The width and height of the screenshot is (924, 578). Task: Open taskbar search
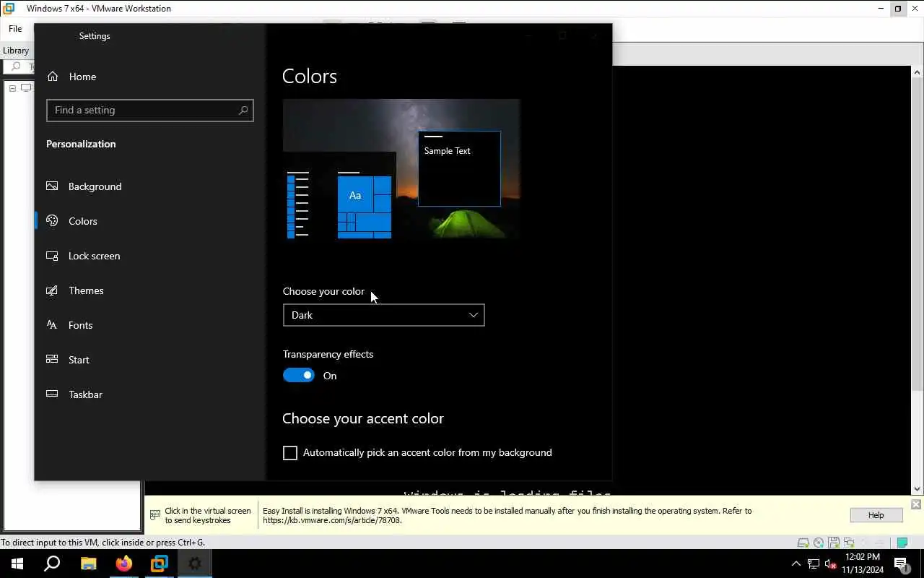pyautogui.click(x=52, y=564)
